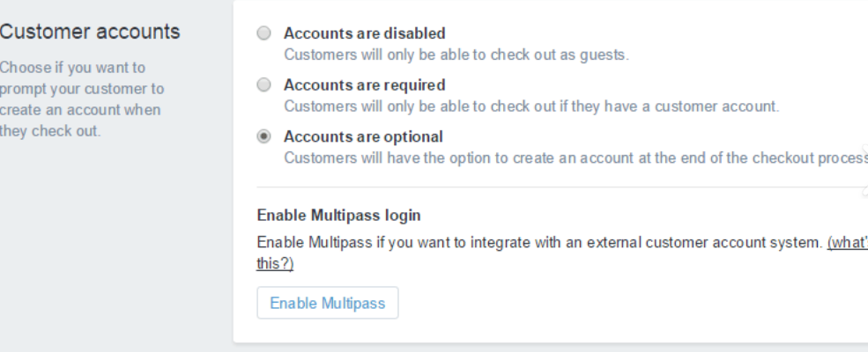This screenshot has height=352, width=868.
Task: Click the Accounts are disabled label text
Action: tap(364, 33)
